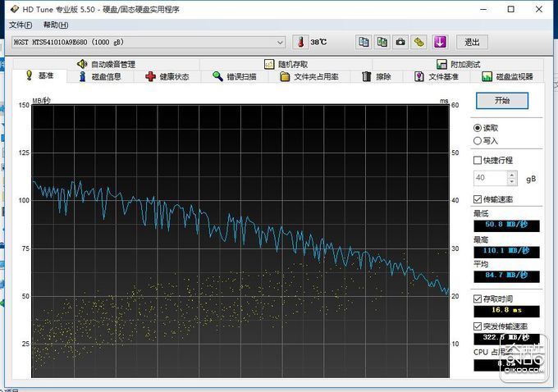Click the copy text to clipboard icon
This screenshot has width=558, height=392.
364,42
